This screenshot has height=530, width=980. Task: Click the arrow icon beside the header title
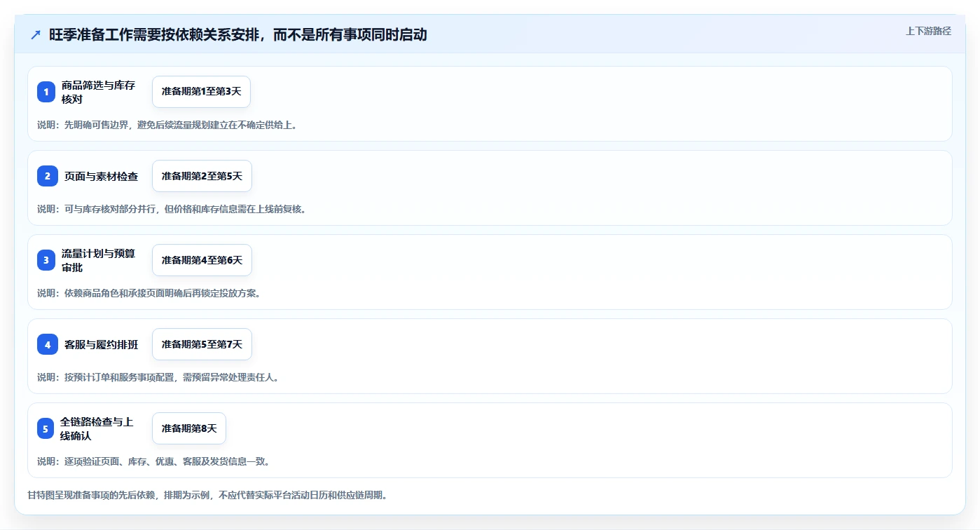coord(36,35)
